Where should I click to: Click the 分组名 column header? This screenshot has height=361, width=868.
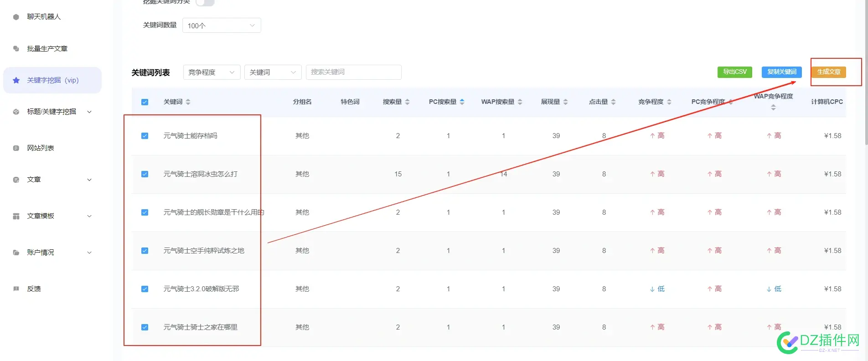click(x=302, y=102)
